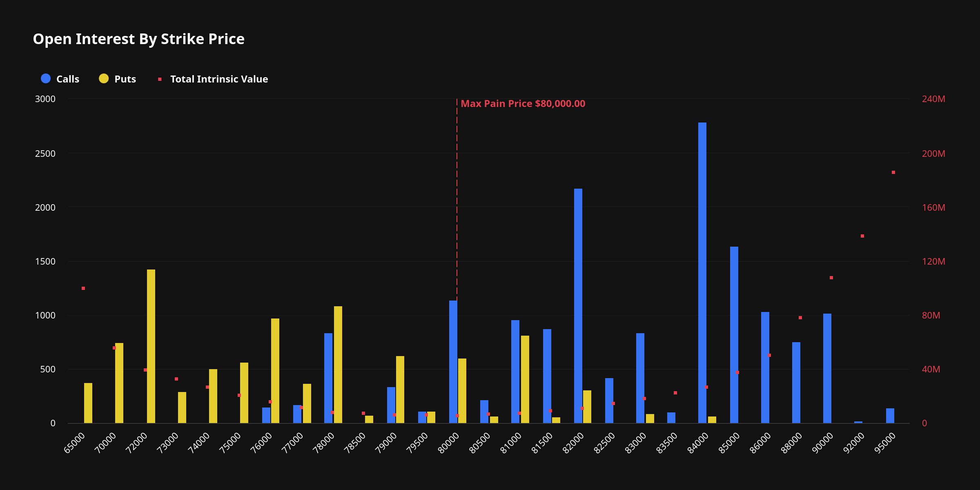This screenshot has width=980, height=490.
Task: Toggle the Calls legend series
Action: click(x=60, y=79)
